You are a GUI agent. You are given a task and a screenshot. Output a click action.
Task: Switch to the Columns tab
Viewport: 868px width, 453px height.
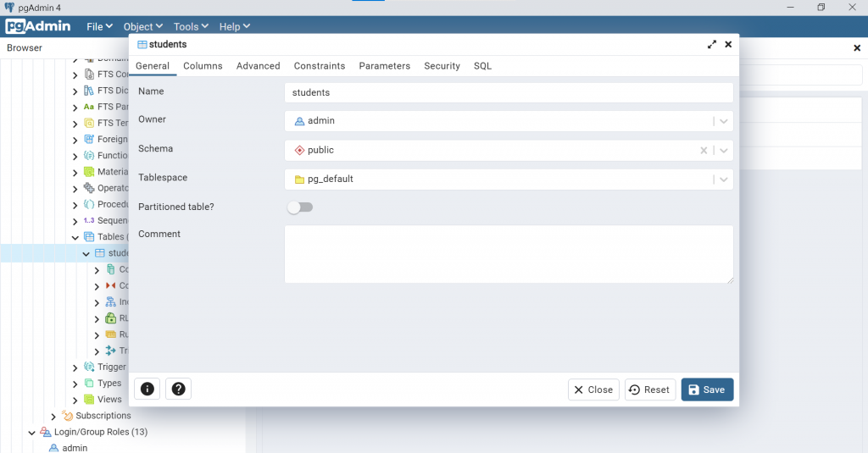click(203, 66)
